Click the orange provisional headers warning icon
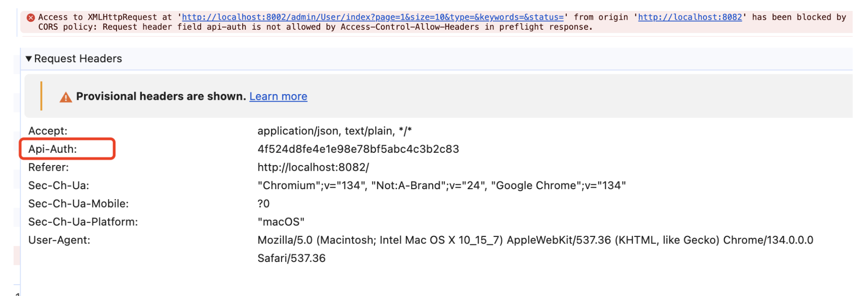868x296 pixels. point(66,97)
